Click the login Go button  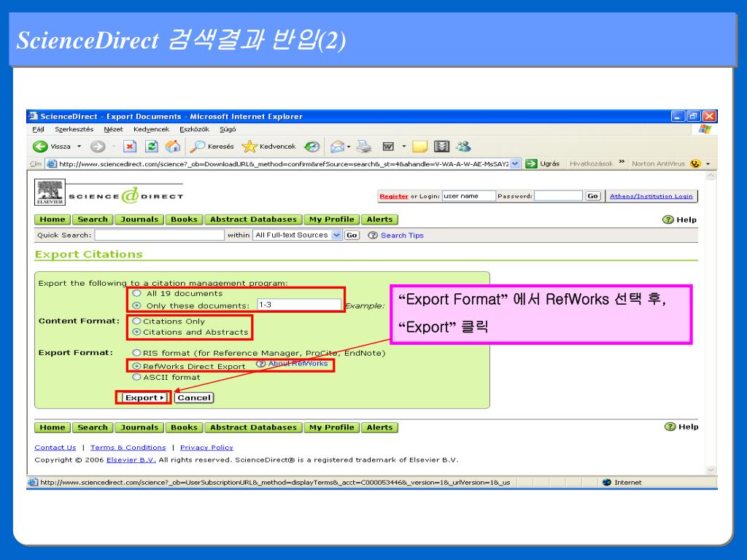pos(592,196)
